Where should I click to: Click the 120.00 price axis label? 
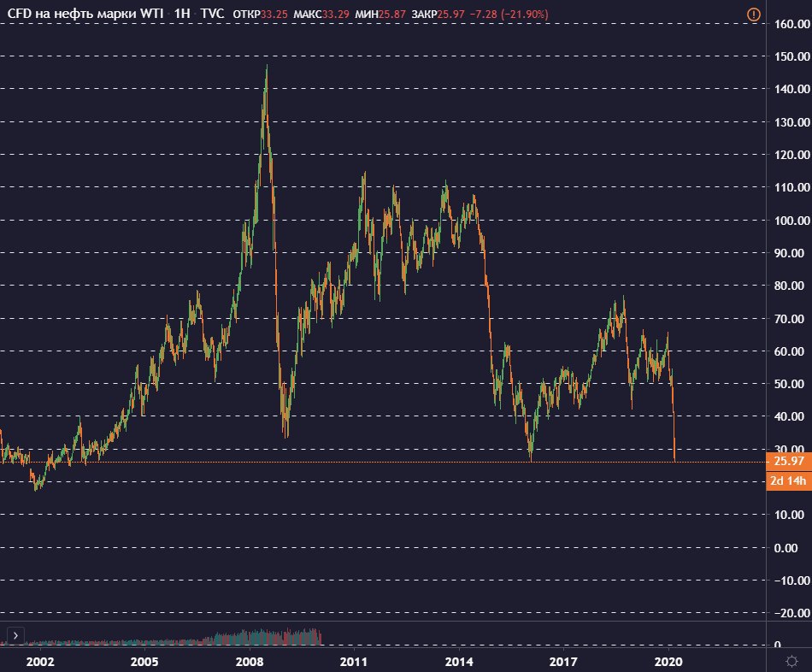coord(791,155)
